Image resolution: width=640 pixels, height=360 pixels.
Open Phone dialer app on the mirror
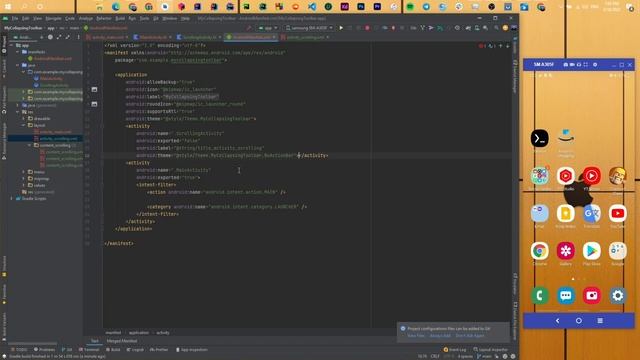pyautogui.click(x=540, y=296)
